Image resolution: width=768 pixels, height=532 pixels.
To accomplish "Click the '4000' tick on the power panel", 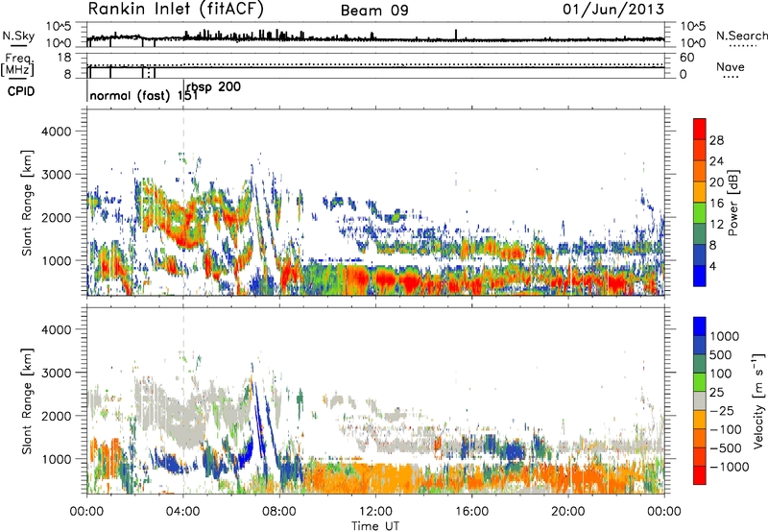I will click(x=56, y=132).
